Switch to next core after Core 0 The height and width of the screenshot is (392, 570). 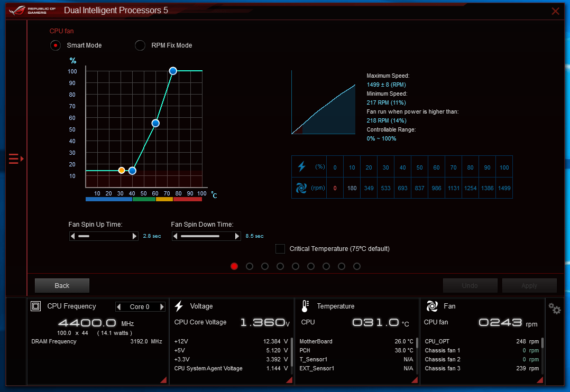(x=162, y=307)
